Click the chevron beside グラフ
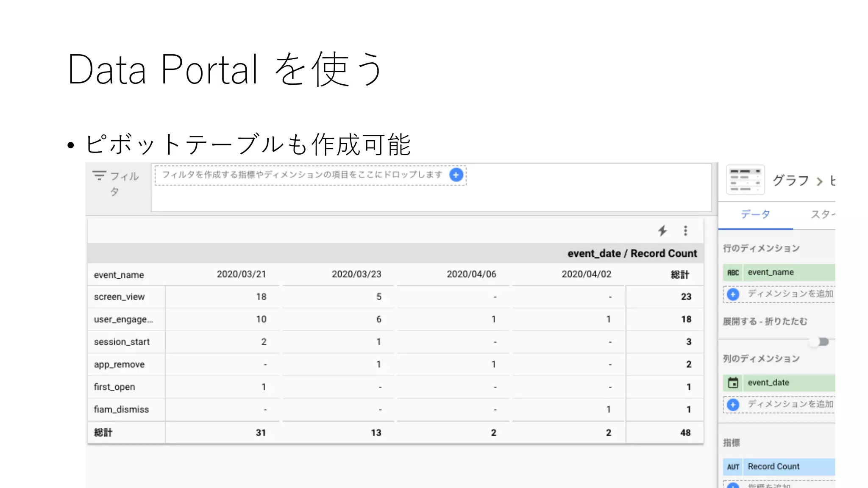 pos(820,181)
